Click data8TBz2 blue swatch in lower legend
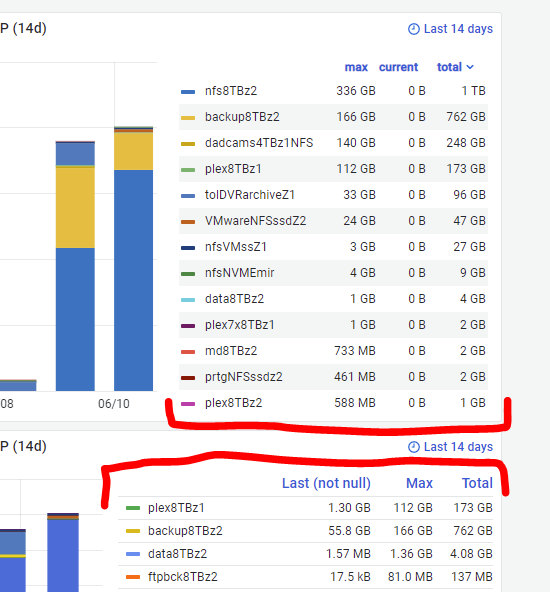The image size is (550, 592). (x=133, y=554)
